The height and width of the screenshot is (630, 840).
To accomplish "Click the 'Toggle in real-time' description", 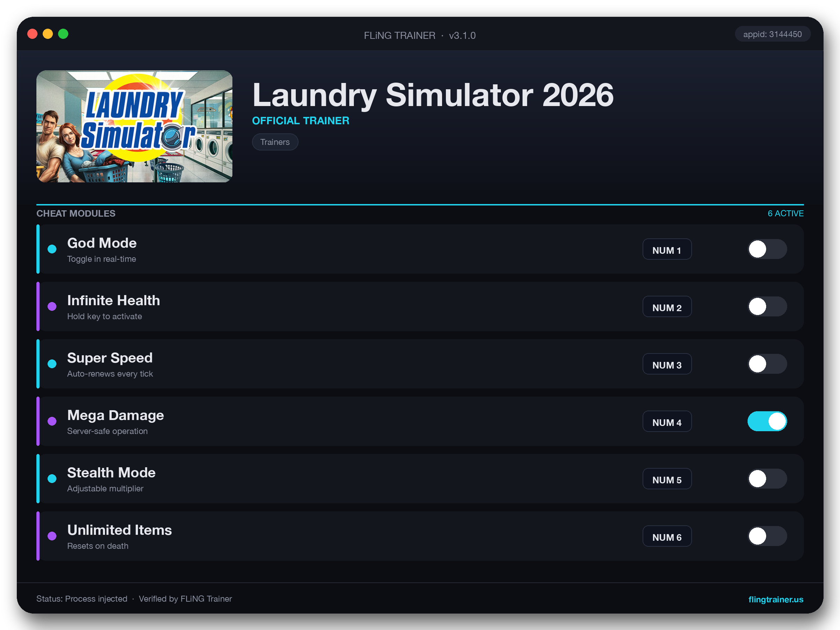I will click(101, 259).
